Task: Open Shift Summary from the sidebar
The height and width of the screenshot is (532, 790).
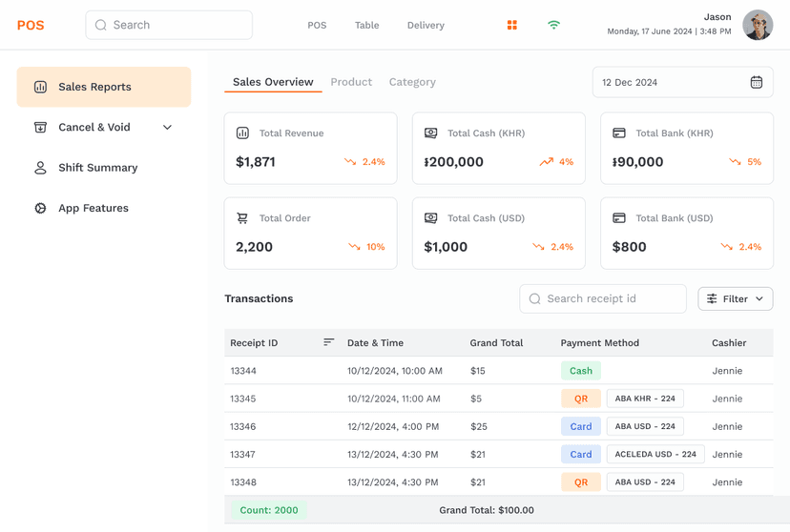Action: coord(97,168)
